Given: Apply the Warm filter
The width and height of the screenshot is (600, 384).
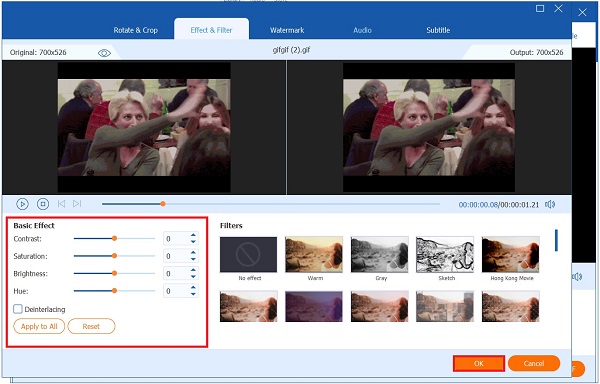Looking at the screenshot, I should [x=314, y=254].
